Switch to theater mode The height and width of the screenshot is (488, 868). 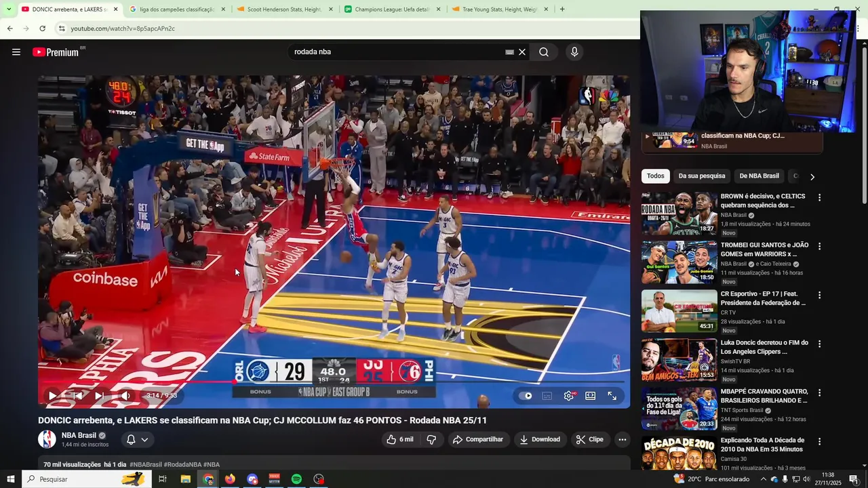pos(591,396)
